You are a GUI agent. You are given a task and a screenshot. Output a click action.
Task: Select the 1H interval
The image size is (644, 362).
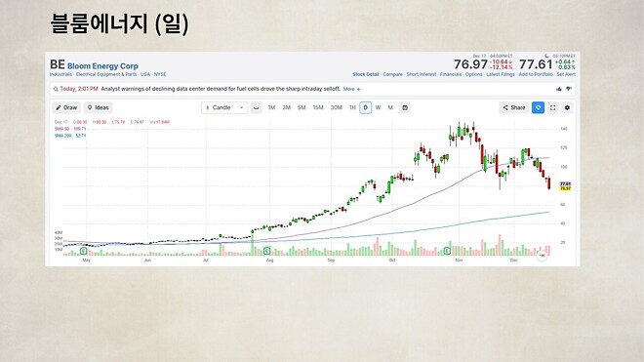pyautogui.click(x=352, y=107)
